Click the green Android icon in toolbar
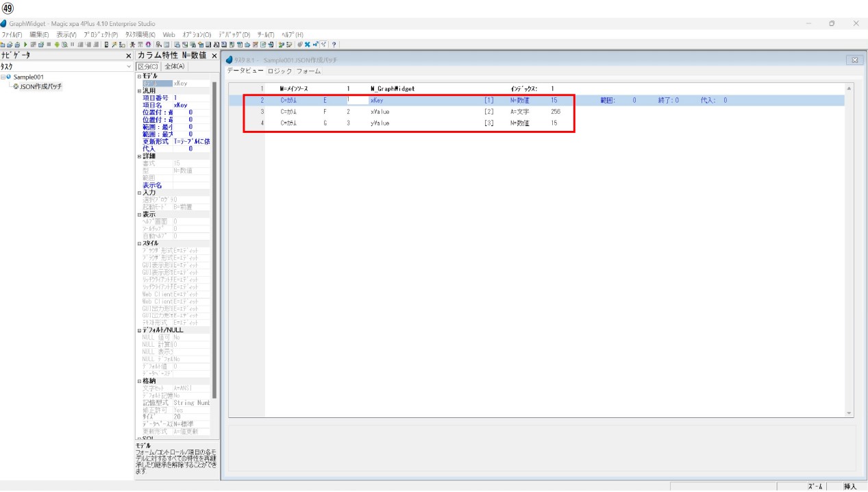This screenshot has width=868, height=492. coord(57,45)
